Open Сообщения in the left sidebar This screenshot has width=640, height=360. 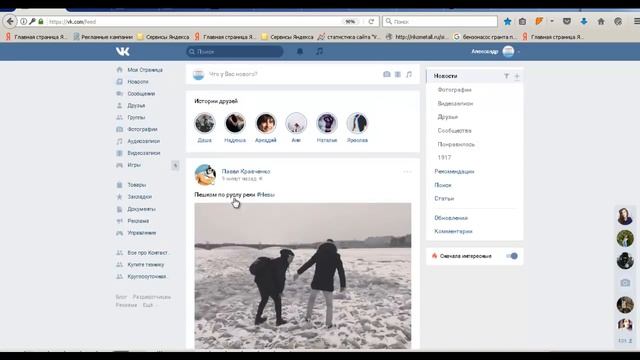pos(141,93)
